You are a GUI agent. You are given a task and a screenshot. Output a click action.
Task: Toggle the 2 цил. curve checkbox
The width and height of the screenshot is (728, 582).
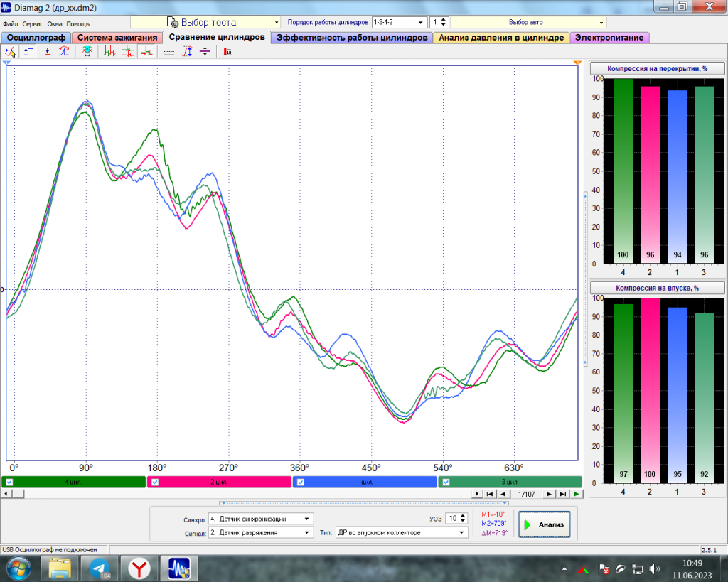point(155,483)
